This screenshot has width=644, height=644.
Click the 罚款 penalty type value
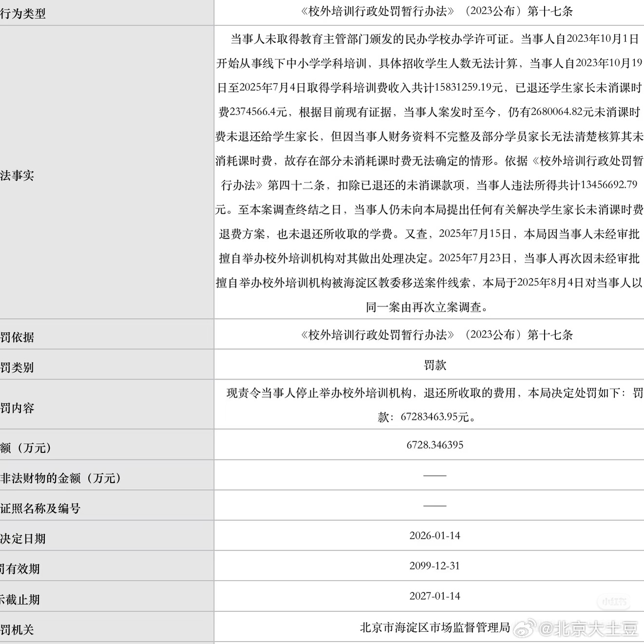coord(435,365)
